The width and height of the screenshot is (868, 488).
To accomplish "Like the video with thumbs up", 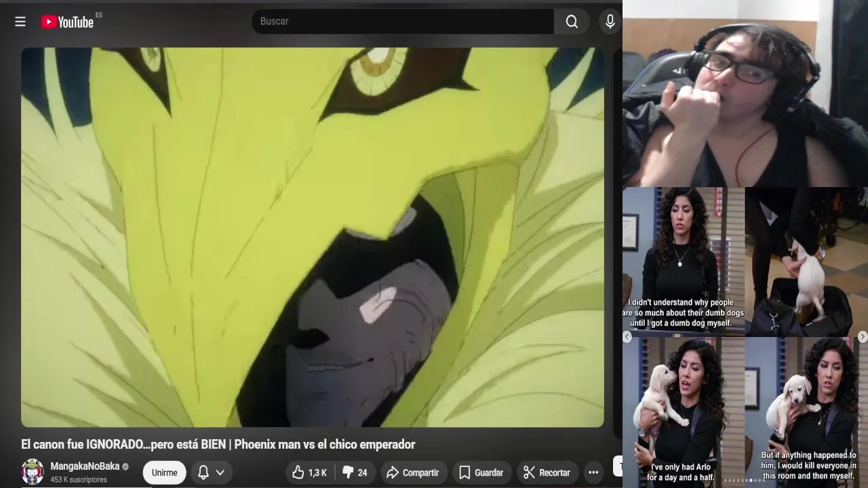I will click(x=309, y=472).
